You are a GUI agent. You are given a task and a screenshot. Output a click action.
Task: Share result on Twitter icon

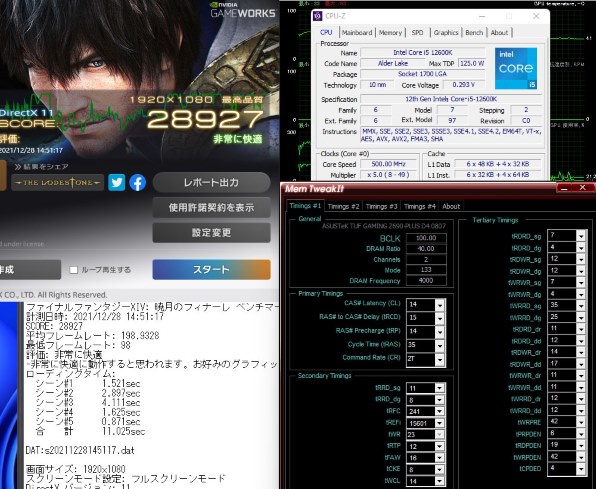click(x=116, y=183)
